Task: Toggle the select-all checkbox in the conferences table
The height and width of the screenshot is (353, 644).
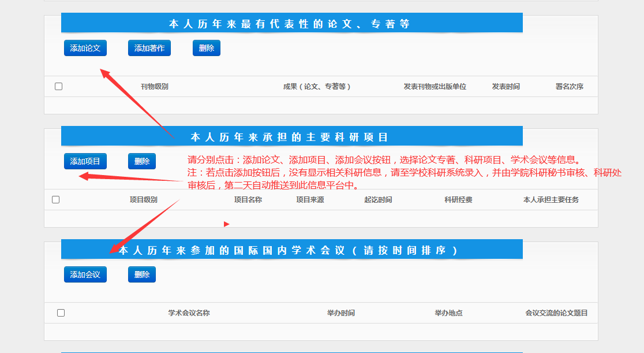Action: tap(61, 313)
